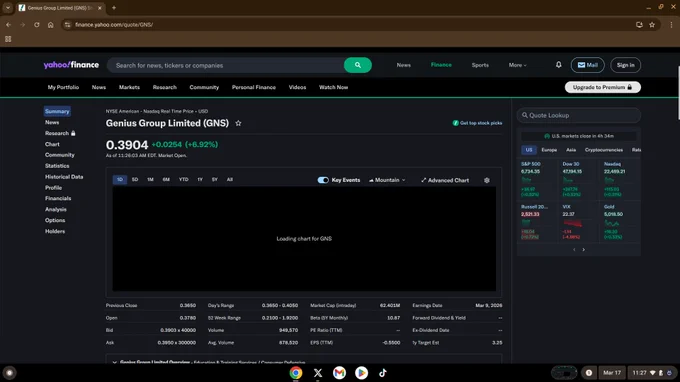Viewport: 680px width, 382px height.
Task: Click Upgrade to Premium button
Action: [x=603, y=87]
